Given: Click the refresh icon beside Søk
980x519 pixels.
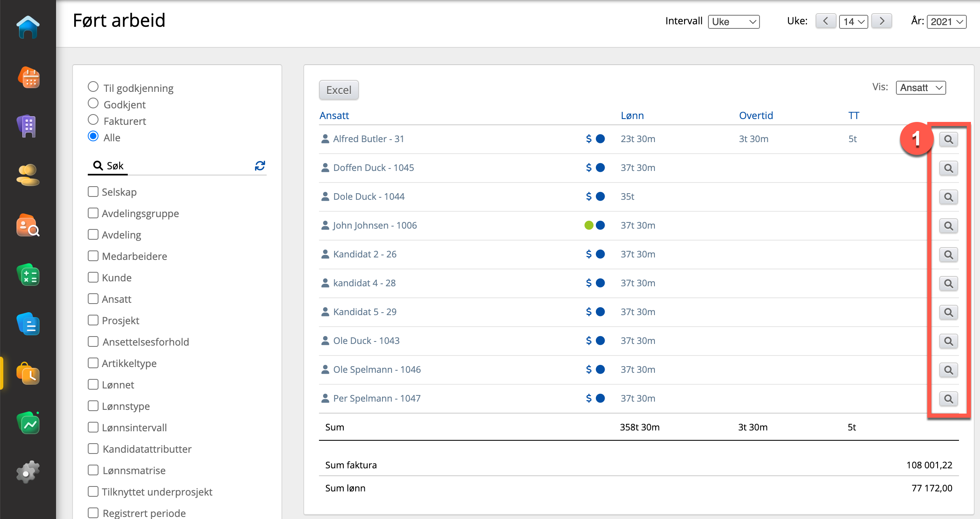Looking at the screenshot, I should tap(260, 166).
